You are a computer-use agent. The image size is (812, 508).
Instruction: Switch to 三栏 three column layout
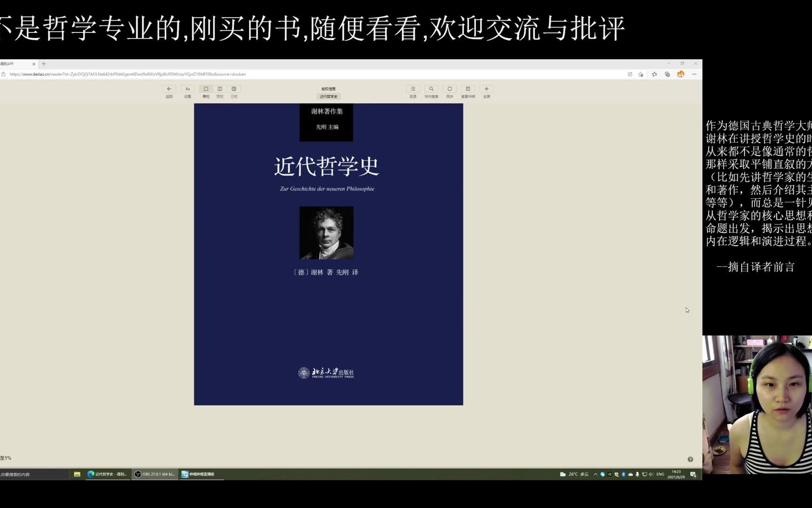click(x=234, y=89)
